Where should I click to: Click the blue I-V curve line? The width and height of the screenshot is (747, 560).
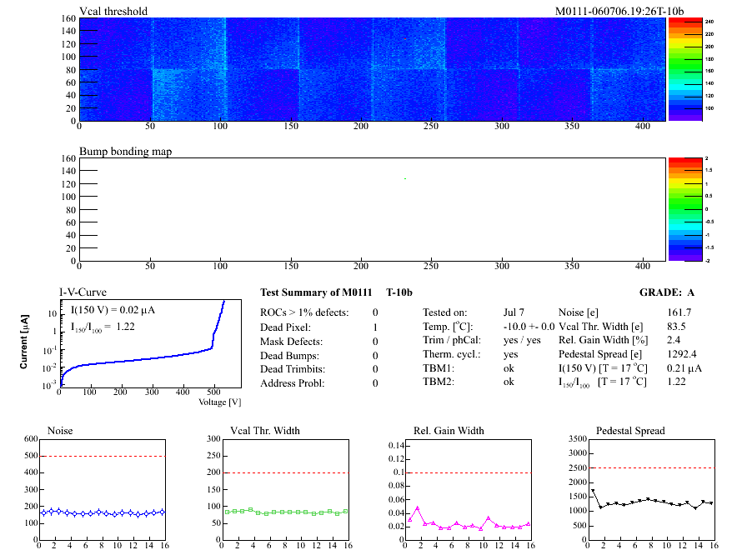pyautogui.click(x=143, y=359)
